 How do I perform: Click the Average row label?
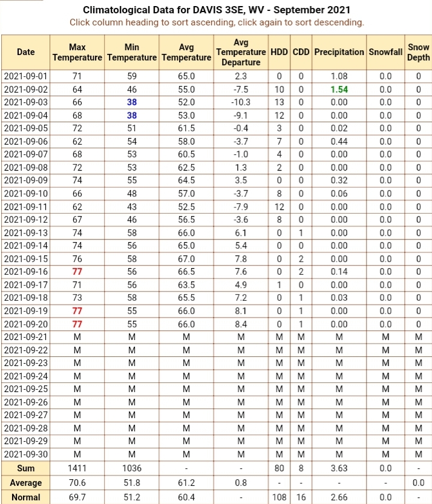click(x=25, y=483)
